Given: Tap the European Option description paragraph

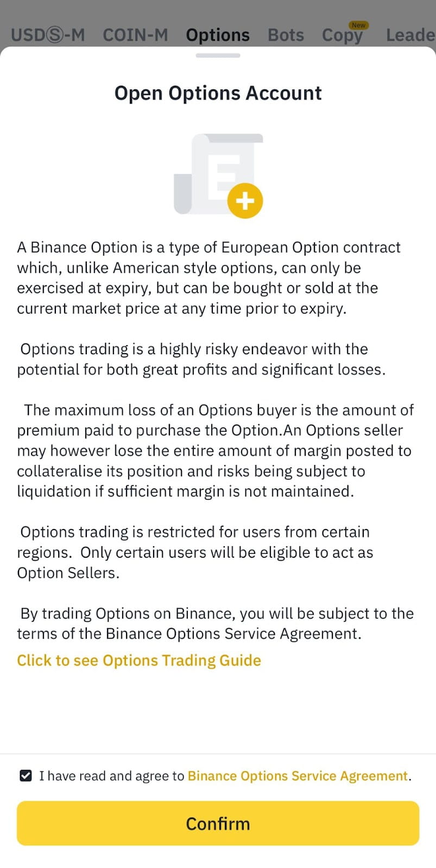Looking at the screenshot, I should point(209,278).
